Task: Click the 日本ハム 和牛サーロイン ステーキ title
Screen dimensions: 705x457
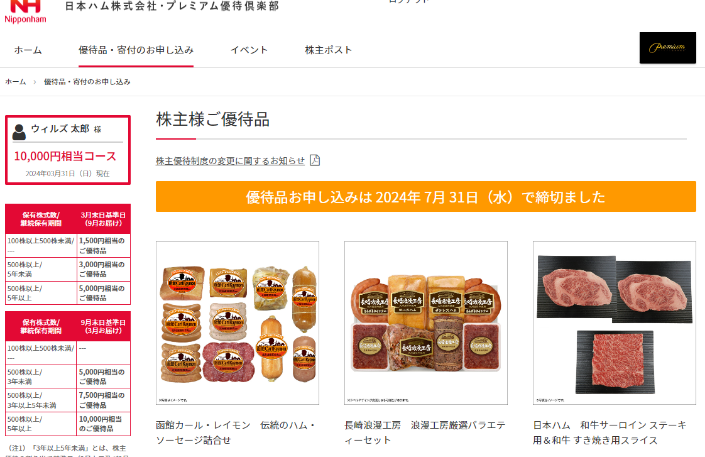Action: [x=610, y=432]
